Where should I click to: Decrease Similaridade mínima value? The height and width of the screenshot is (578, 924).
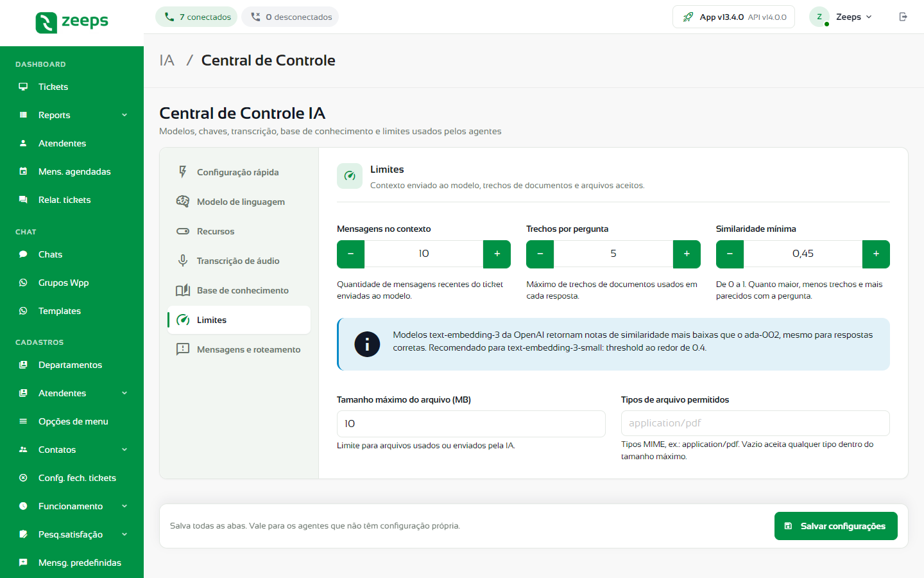(x=730, y=254)
